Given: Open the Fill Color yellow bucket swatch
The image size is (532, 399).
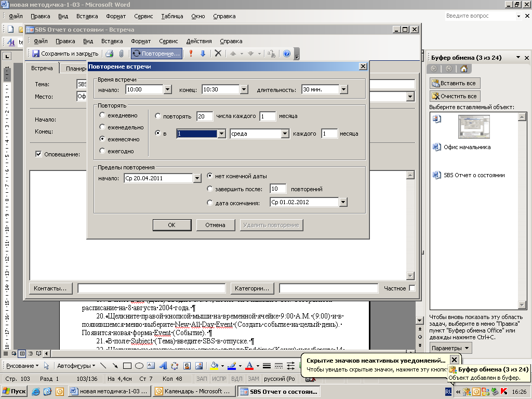Looking at the screenshot, I should 215,366.
